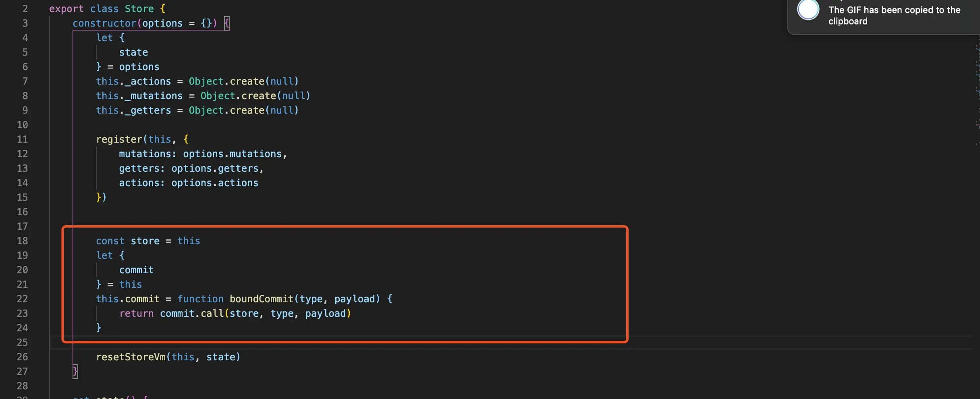Click the 'state' variable on line 5
980x399 pixels.
coord(133,52)
